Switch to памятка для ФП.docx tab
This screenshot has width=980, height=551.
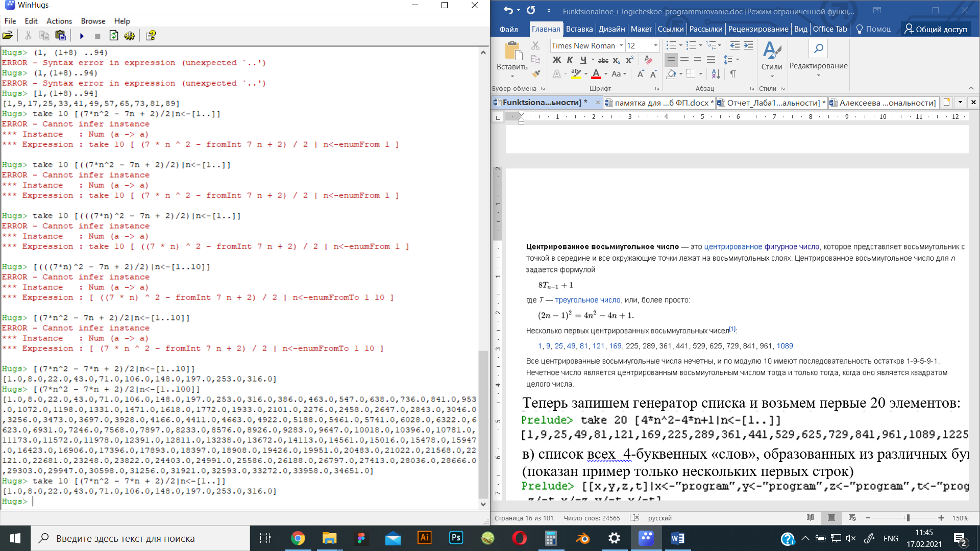659,103
